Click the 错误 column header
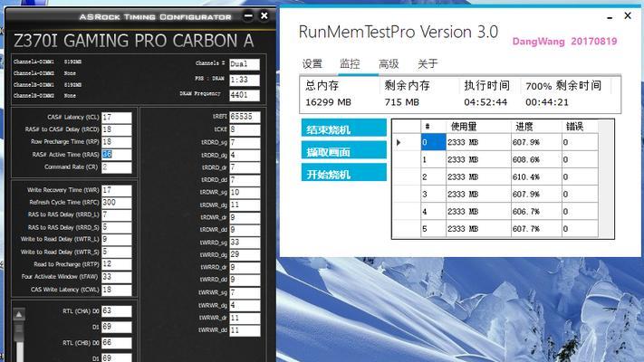 click(x=580, y=127)
